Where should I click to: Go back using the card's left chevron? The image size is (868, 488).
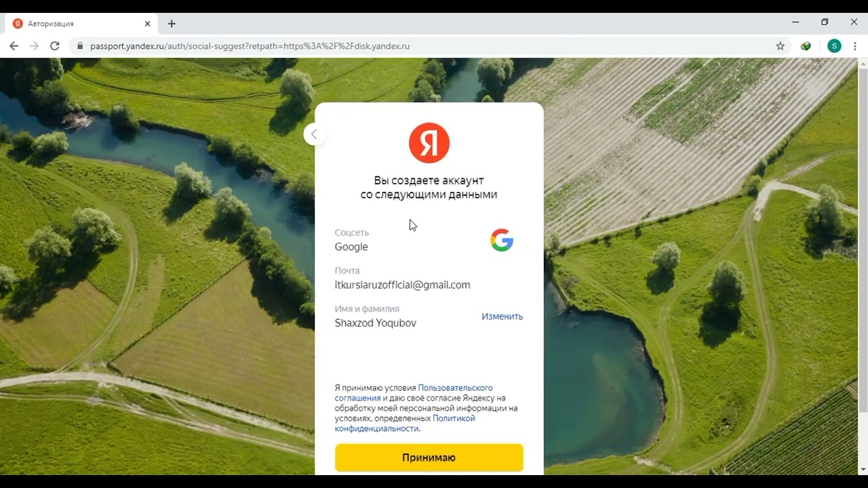(x=314, y=134)
